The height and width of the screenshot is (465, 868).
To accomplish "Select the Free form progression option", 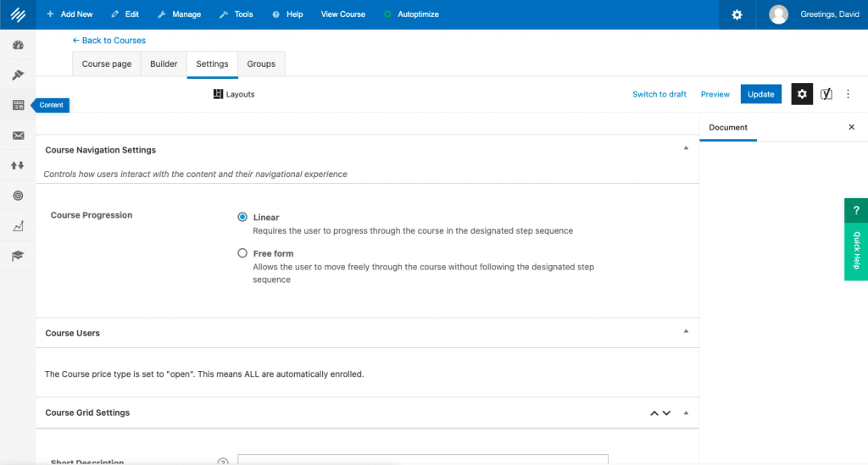I will click(x=242, y=253).
